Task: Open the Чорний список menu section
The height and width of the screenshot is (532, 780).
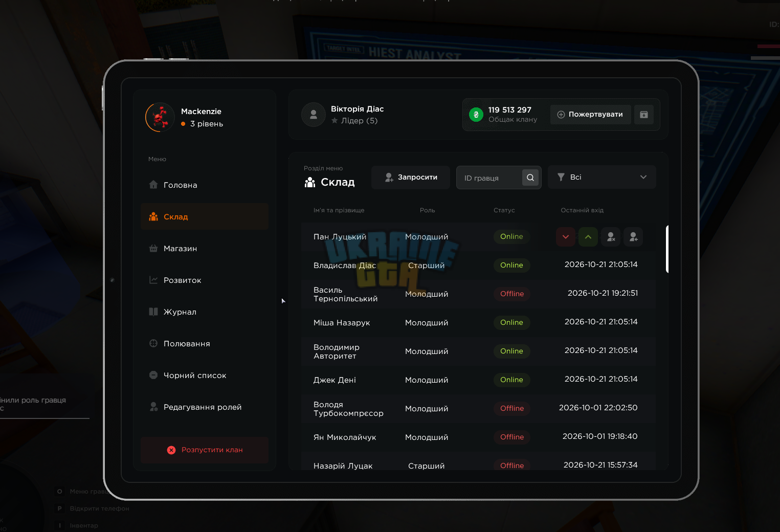Action: (x=205, y=375)
